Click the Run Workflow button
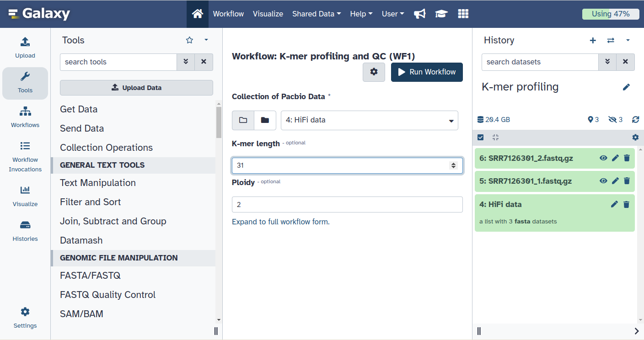Screen dimensions: 644x340 click(x=427, y=72)
